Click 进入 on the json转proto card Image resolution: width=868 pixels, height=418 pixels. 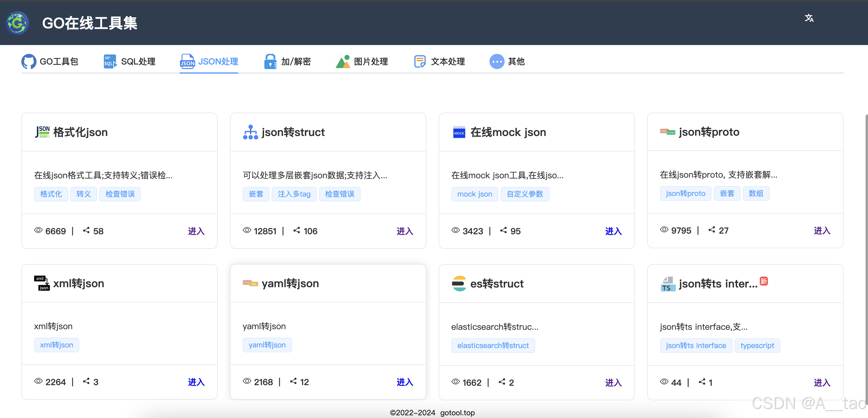click(x=822, y=231)
